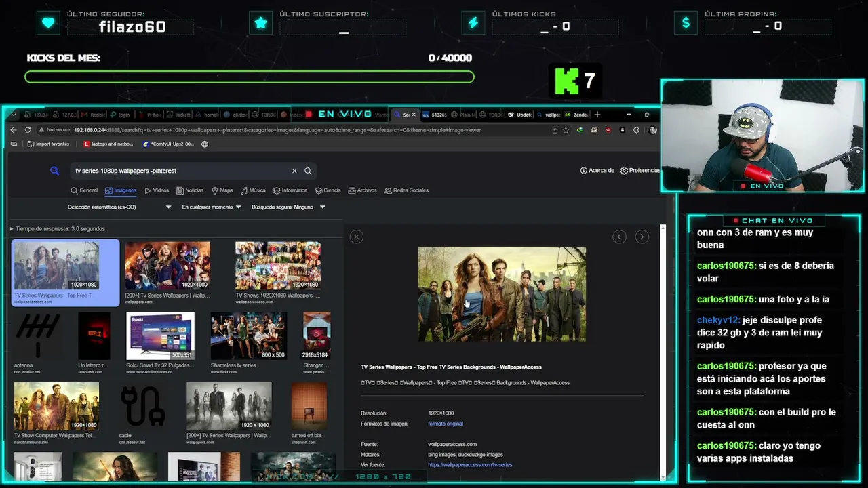This screenshot has height=488, width=868.
Task: Open the 'Tv Show Computer Wallpapers' thumbnail
Action: 56,407
